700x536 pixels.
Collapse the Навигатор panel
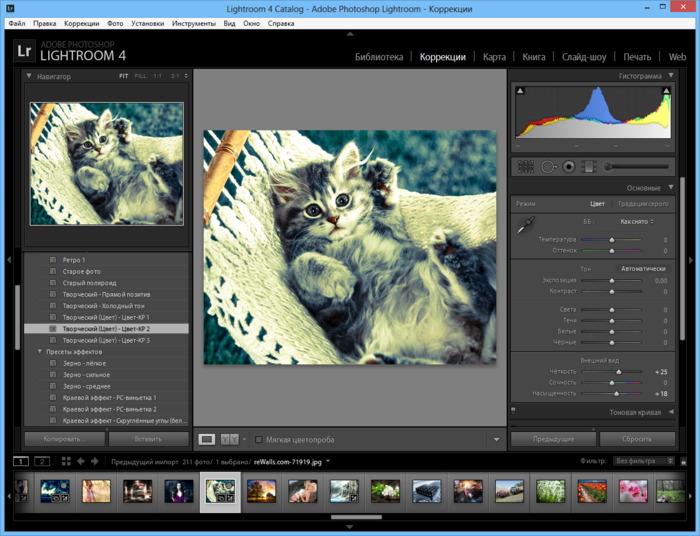click(30, 76)
